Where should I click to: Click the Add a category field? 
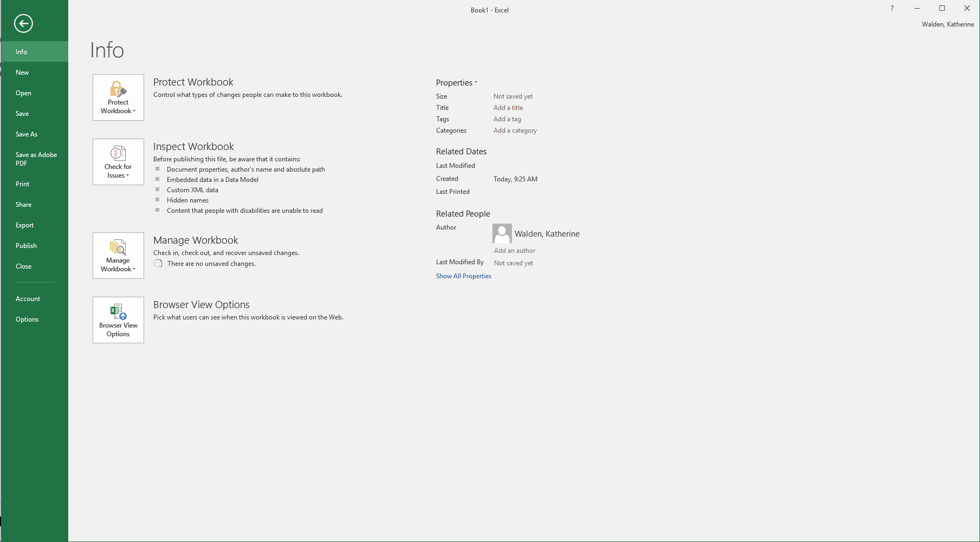tap(515, 130)
